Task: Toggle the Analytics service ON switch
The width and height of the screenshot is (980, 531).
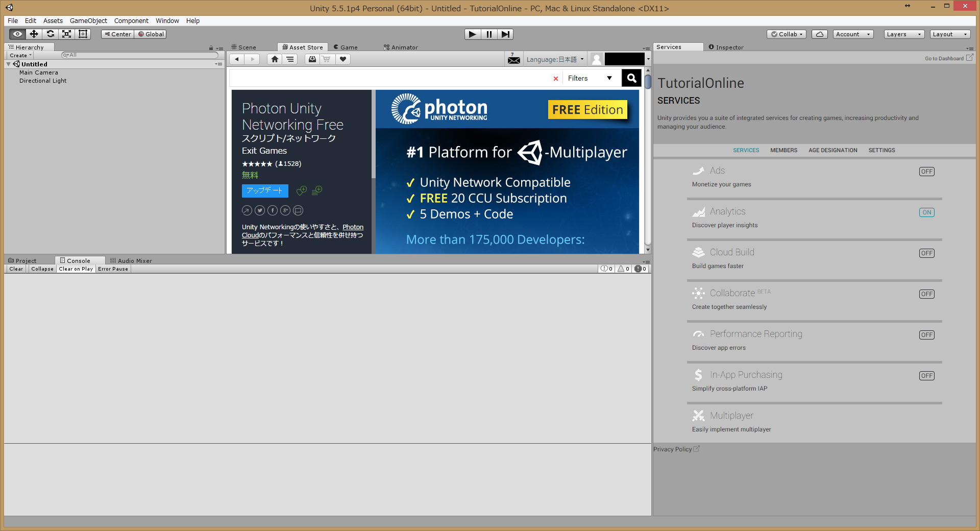Action: coord(926,212)
